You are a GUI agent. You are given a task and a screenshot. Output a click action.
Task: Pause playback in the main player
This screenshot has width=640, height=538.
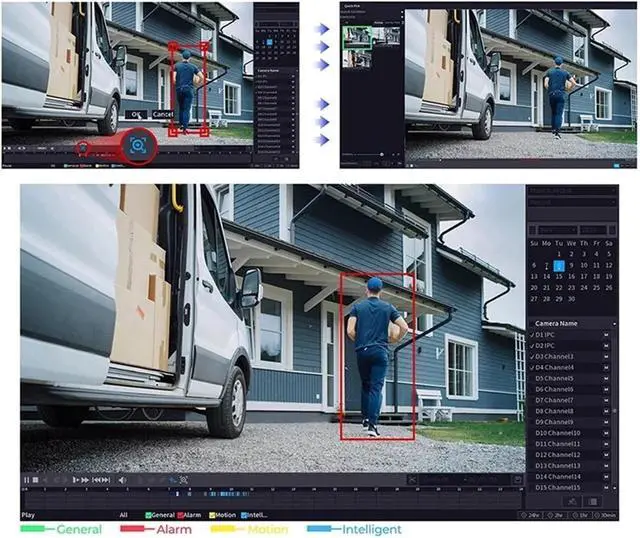(x=27, y=480)
